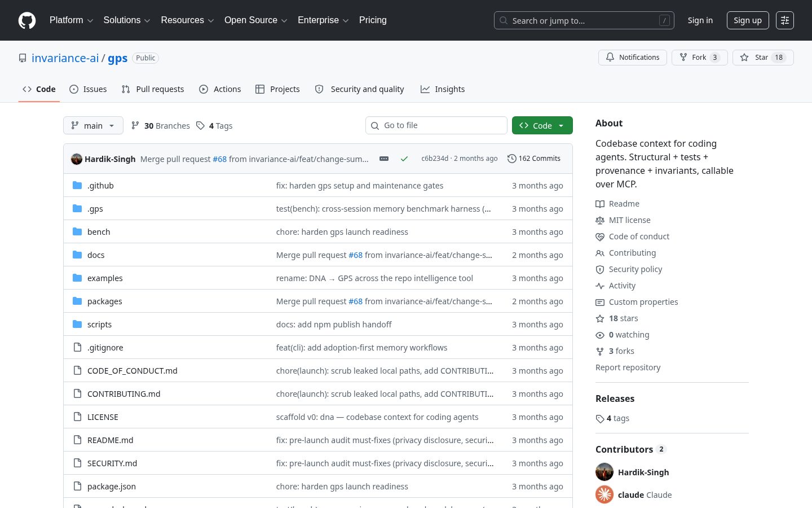Open the Solutions dropdown menu
The height and width of the screenshot is (508, 812).
pyautogui.click(x=127, y=20)
